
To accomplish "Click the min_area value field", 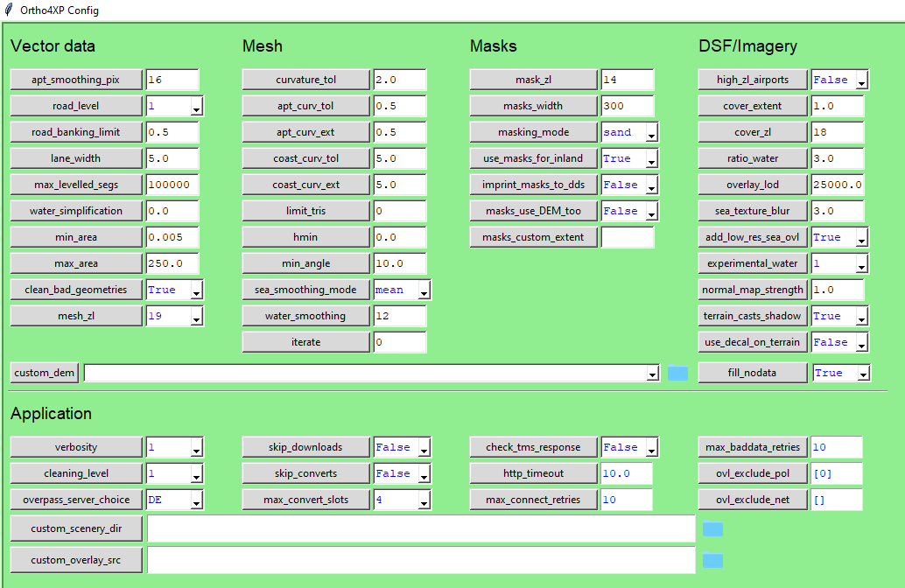I will coord(172,237).
